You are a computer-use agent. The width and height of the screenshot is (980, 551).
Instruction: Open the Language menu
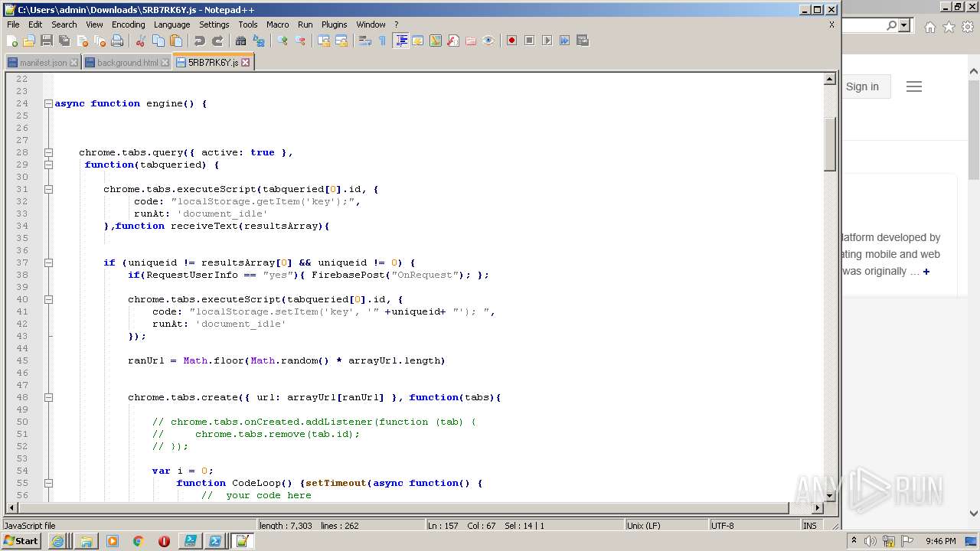pyautogui.click(x=171, y=24)
